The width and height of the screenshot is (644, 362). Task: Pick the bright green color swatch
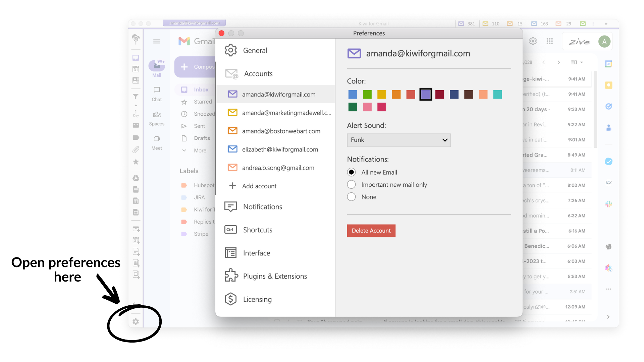click(x=367, y=95)
